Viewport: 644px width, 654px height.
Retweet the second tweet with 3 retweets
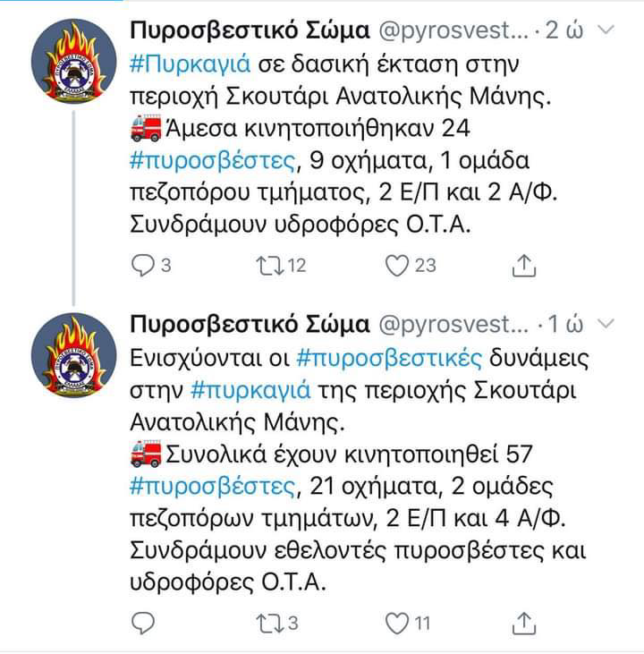270,624
